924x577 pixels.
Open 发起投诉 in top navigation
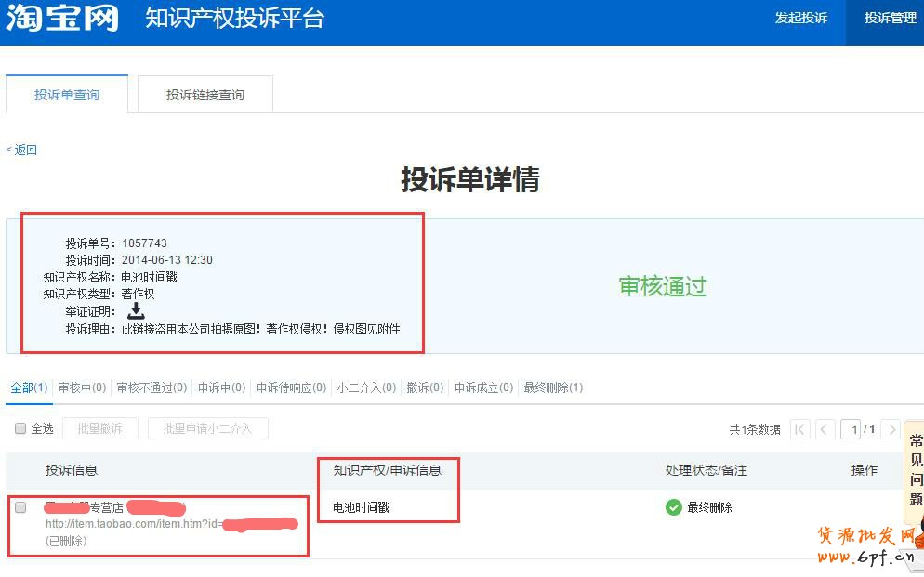(x=800, y=18)
